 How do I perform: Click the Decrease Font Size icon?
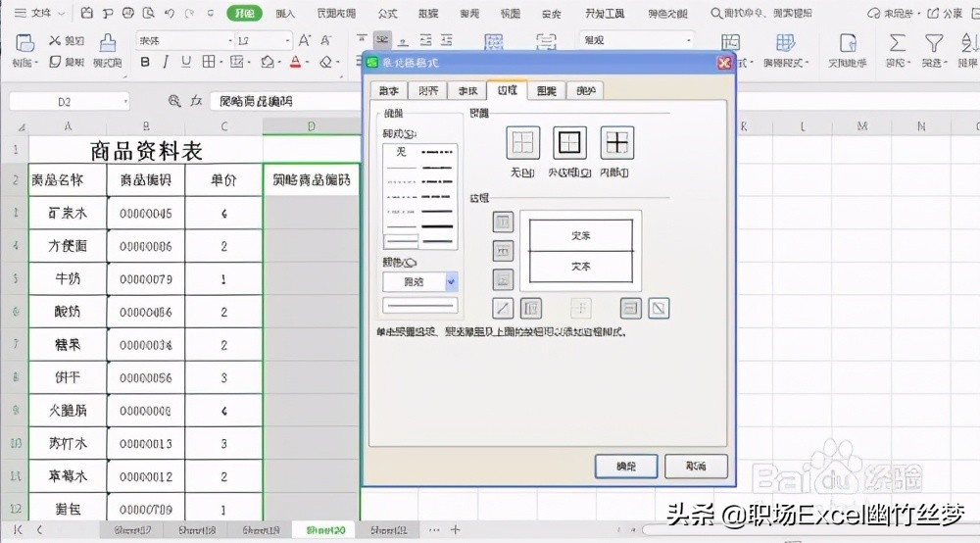[325, 40]
